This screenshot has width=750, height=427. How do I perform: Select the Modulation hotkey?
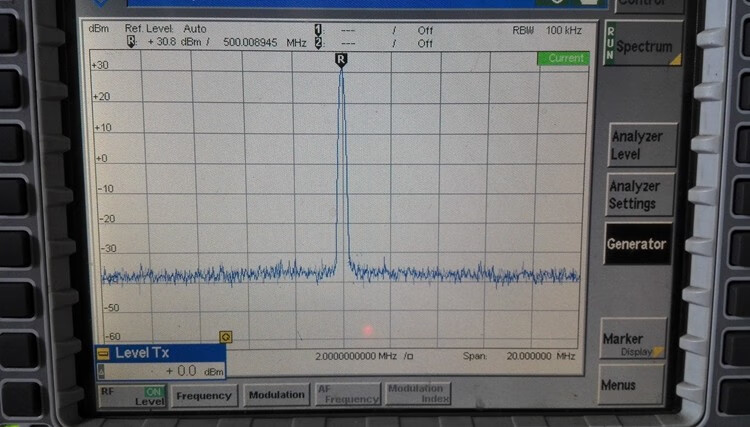click(x=276, y=395)
